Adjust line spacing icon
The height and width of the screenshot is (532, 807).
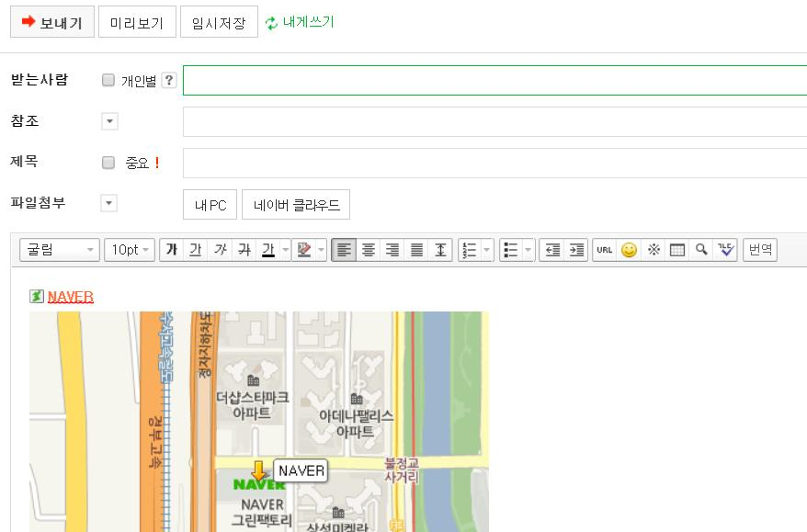[440, 250]
